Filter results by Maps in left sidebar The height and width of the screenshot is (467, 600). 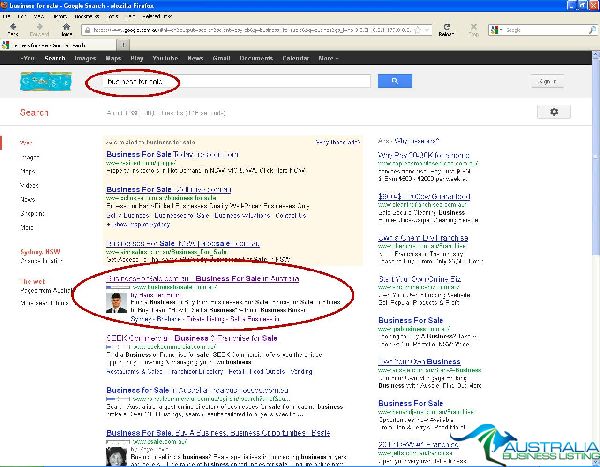point(28,171)
